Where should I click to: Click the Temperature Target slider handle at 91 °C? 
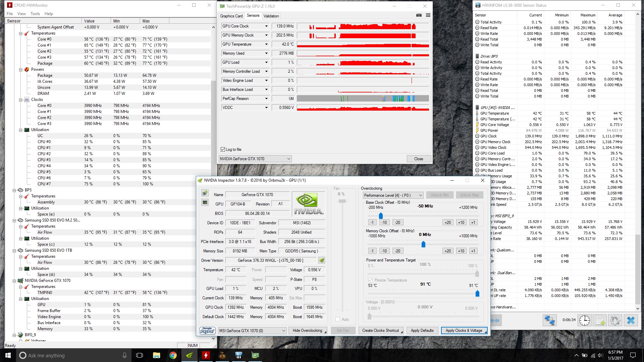tap(477, 294)
